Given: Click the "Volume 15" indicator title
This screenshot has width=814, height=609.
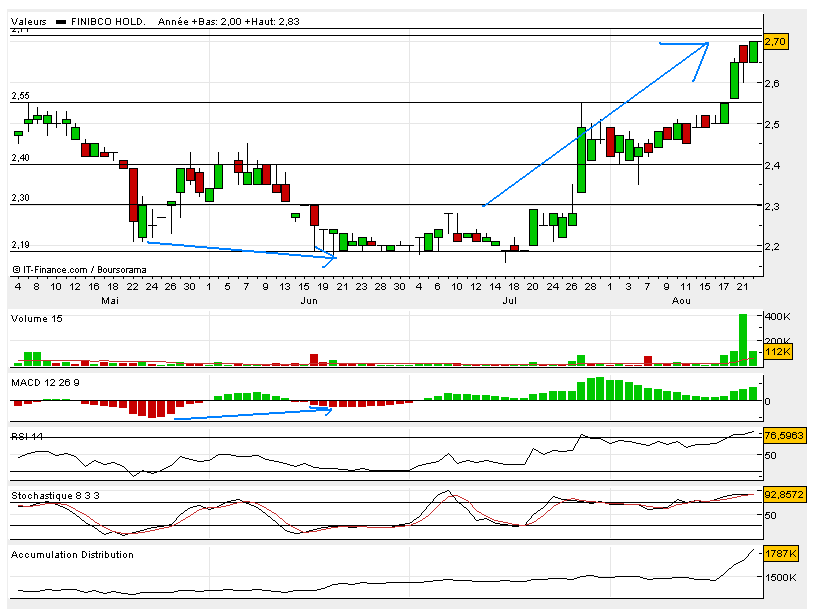Looking at the screenshot, I should tap(36, 319).
